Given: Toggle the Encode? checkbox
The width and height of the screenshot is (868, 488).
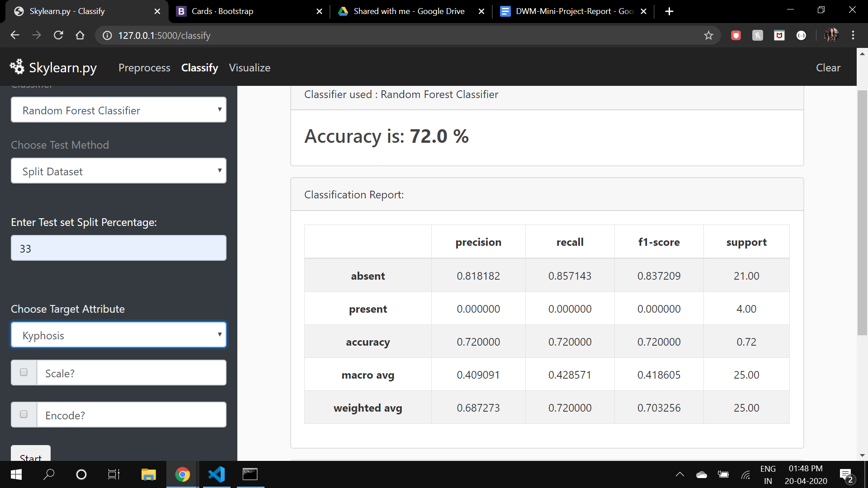Looking at the screenshot, I should pos(24,414).
